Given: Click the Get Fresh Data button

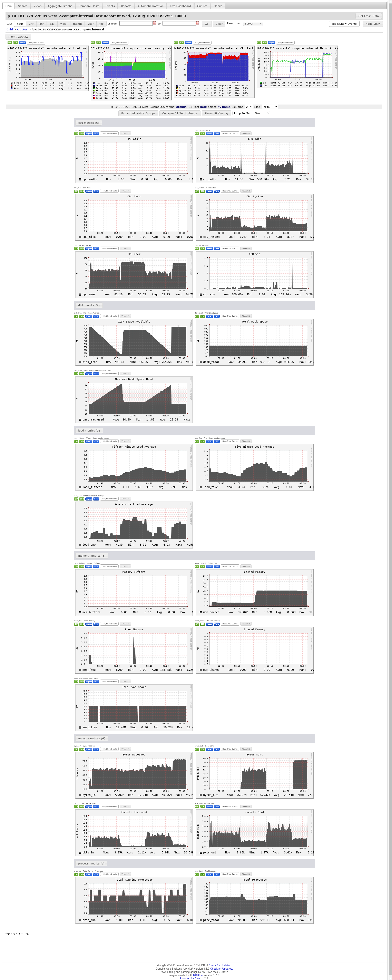Looking at the screenshot, I should [368, 16].
